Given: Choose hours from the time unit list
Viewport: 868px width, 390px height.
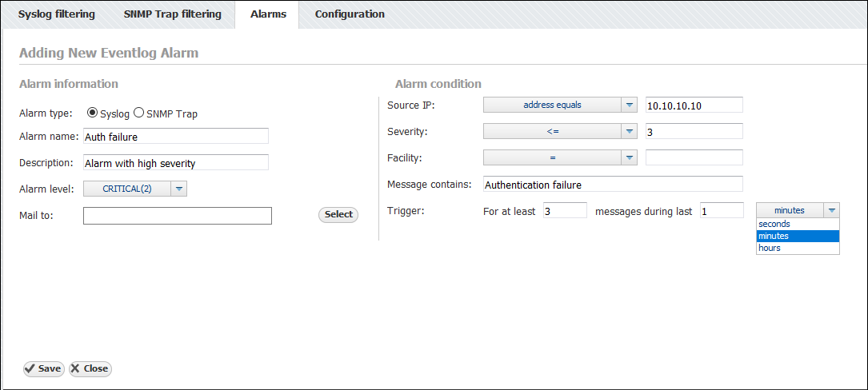Looking at the screenshot, I should (x=797, y=248).
